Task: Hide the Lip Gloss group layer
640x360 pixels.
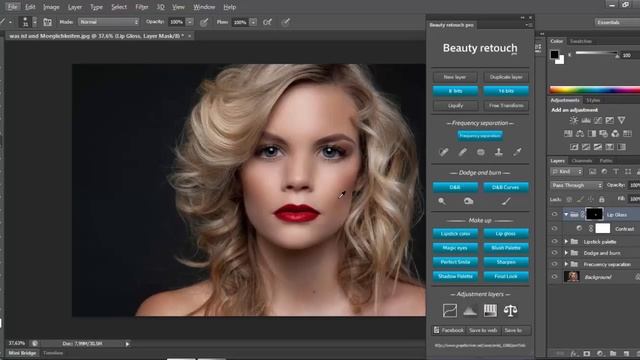Action: coord(554,214)
